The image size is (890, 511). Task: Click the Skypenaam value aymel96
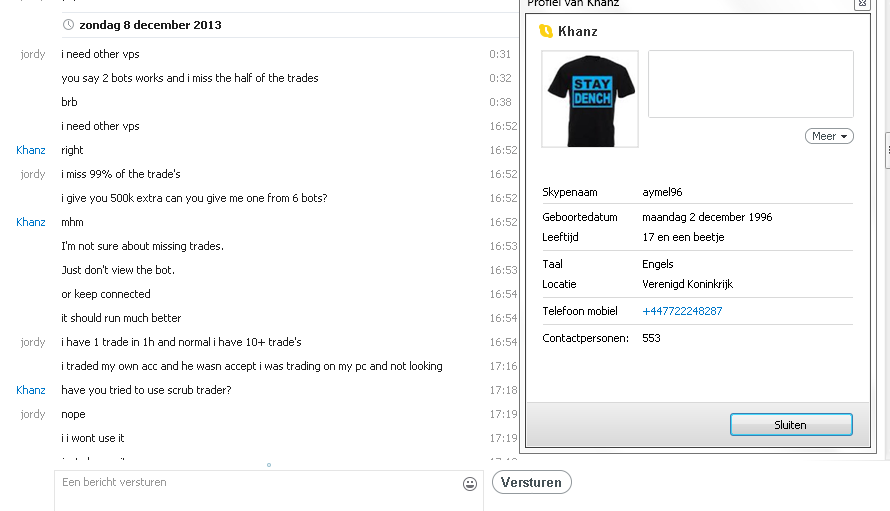pyautogui.click(x=662, y=192)
